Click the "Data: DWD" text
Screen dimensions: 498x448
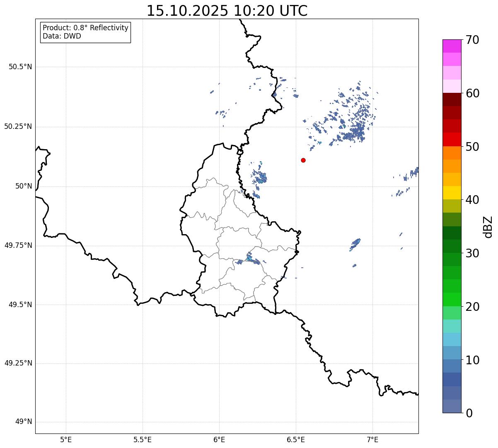tap(62, 36)
